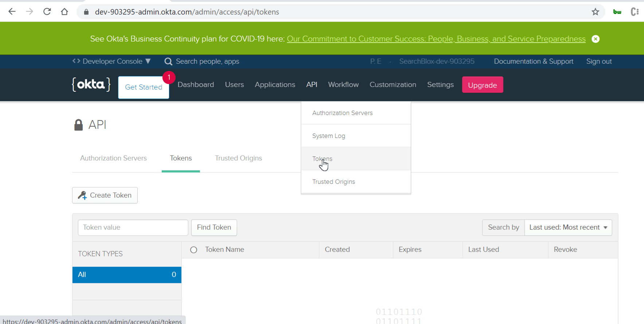Open the Users menu
Viewport: 644px width, 324px height.
tap(235, 84)
